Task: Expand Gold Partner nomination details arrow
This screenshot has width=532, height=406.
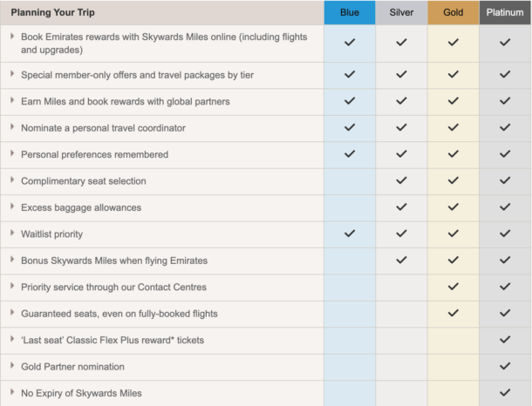Action: click(12, 366)
